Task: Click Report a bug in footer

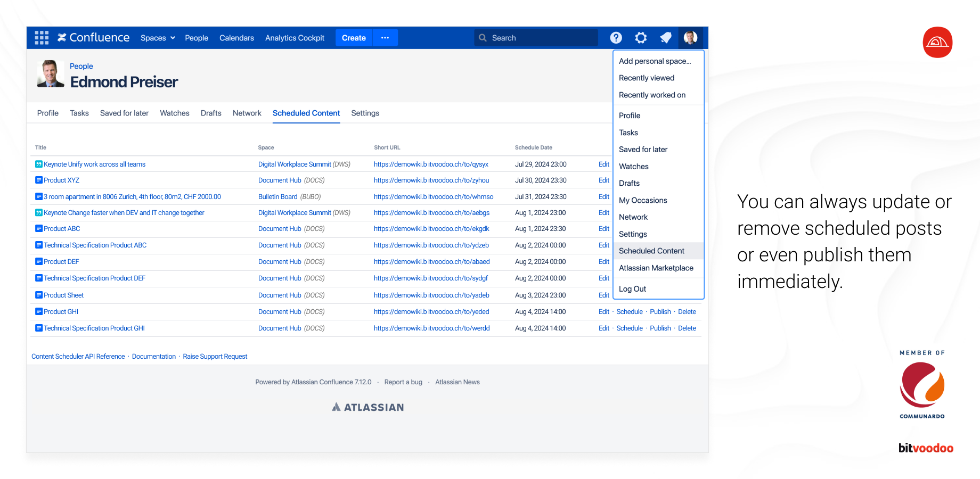Action: 403,382
